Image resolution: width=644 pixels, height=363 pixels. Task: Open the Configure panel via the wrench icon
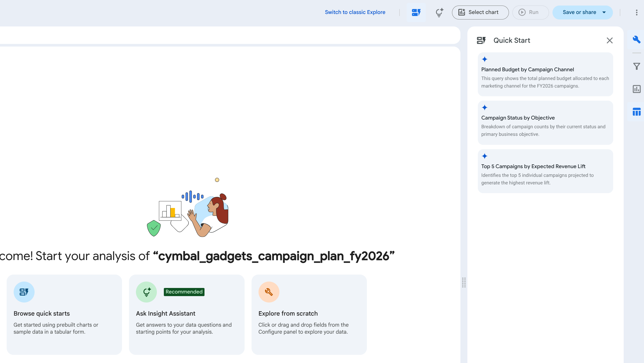[x=636, y=40]
